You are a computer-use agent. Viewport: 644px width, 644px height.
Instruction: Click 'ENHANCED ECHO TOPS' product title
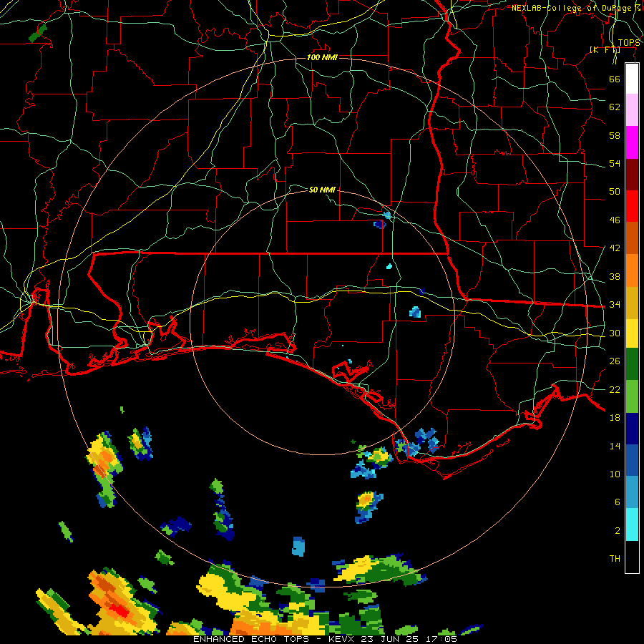[251, 639]
